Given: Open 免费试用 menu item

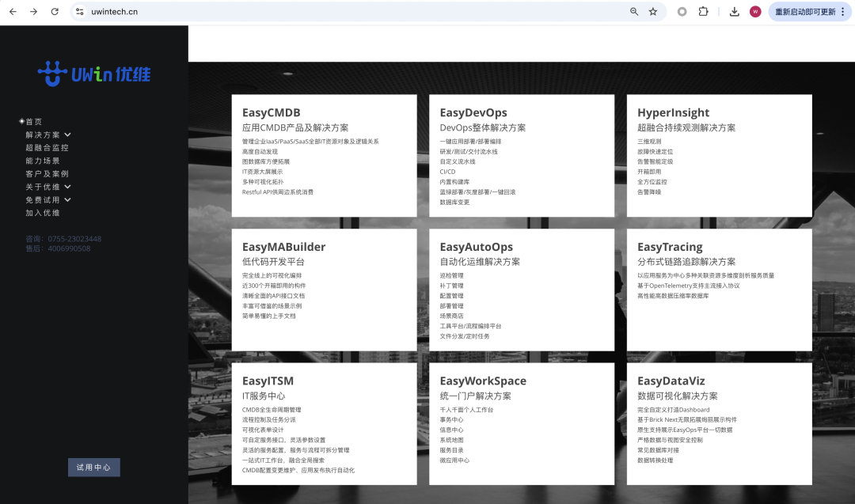Looking at the screenshot, I should (43, 200).
